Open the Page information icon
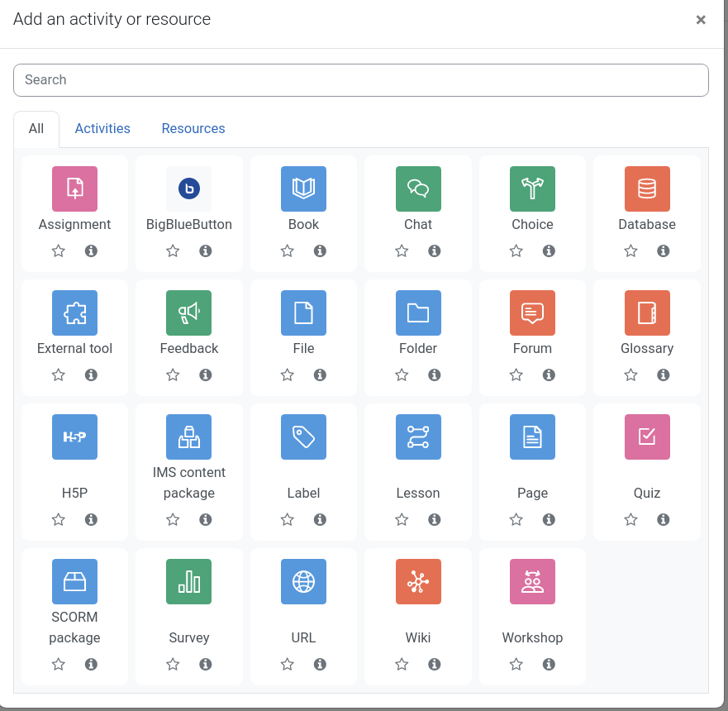The image size is (728, 711). pos(549,519)
